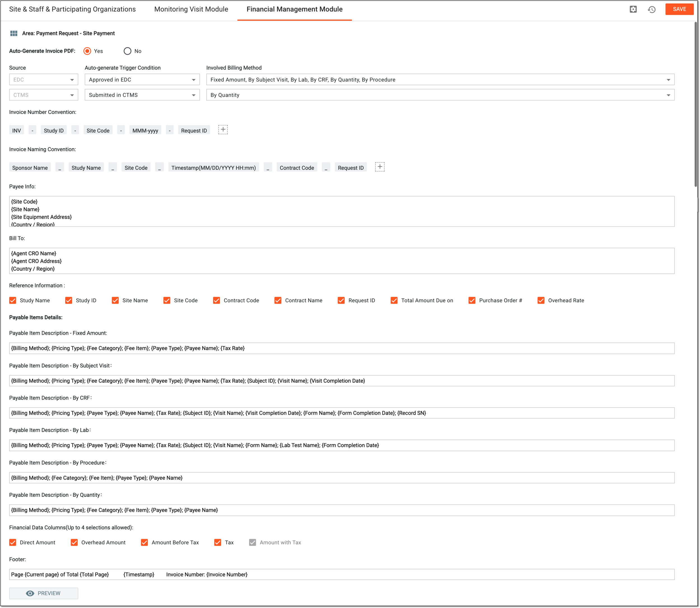The width and height of the screenshot is (700, 608).
Task: Select the Financial Management Module tab
Action: click(x=294, y=9)
